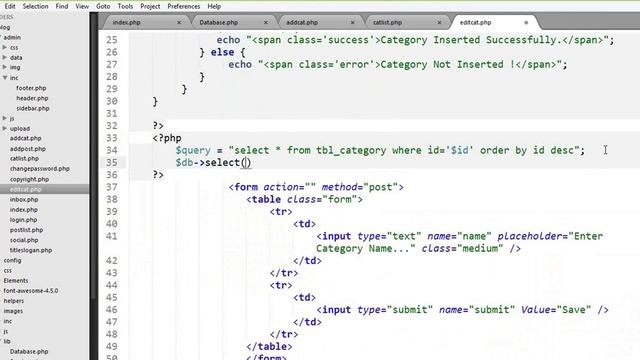
Task: Open the Selection menu
Action: [36, 7]
